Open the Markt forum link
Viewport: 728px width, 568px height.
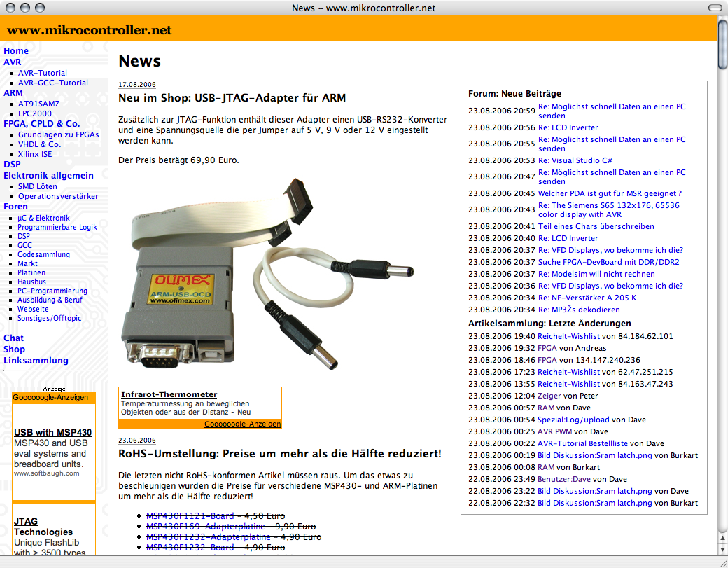[x=27, y=263]
